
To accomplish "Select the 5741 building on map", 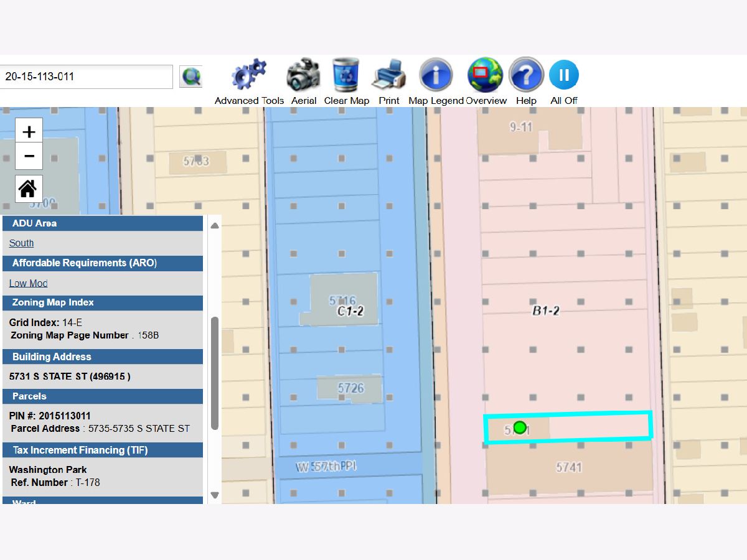I will tap(568, 468).
